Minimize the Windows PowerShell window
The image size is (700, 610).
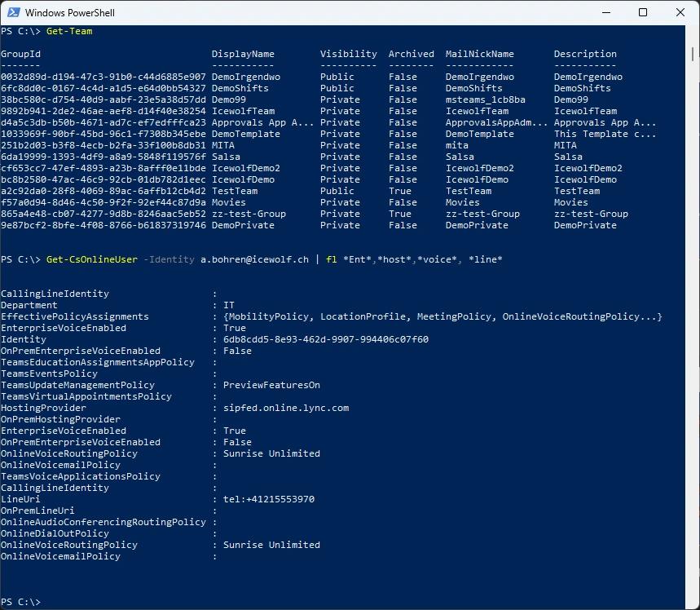(x=607, y=12)
